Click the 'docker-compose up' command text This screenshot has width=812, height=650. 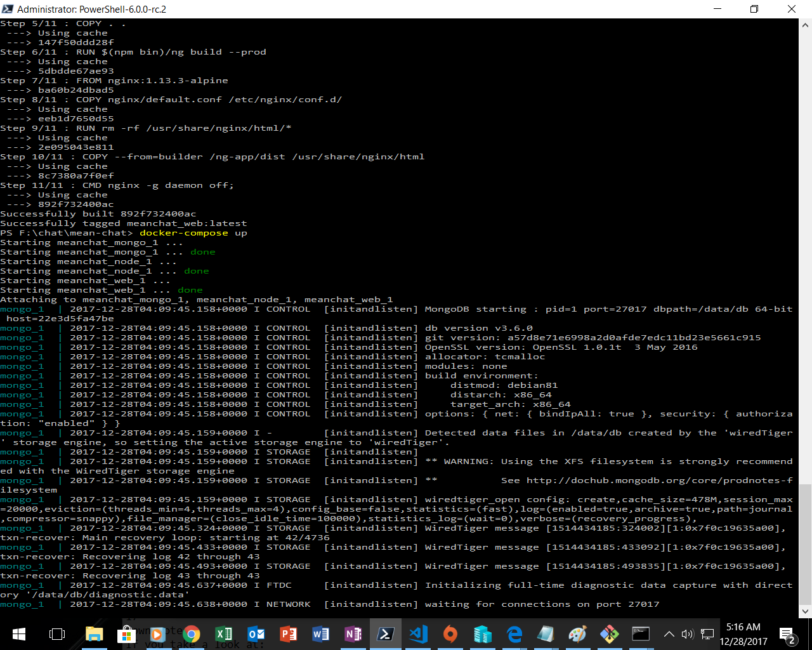(x=193, y=233)
